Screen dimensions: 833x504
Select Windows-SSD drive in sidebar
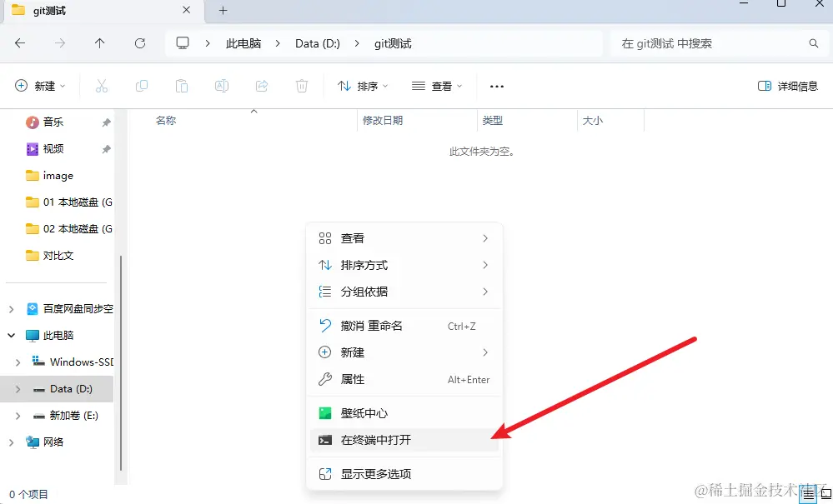click(73, 362)
